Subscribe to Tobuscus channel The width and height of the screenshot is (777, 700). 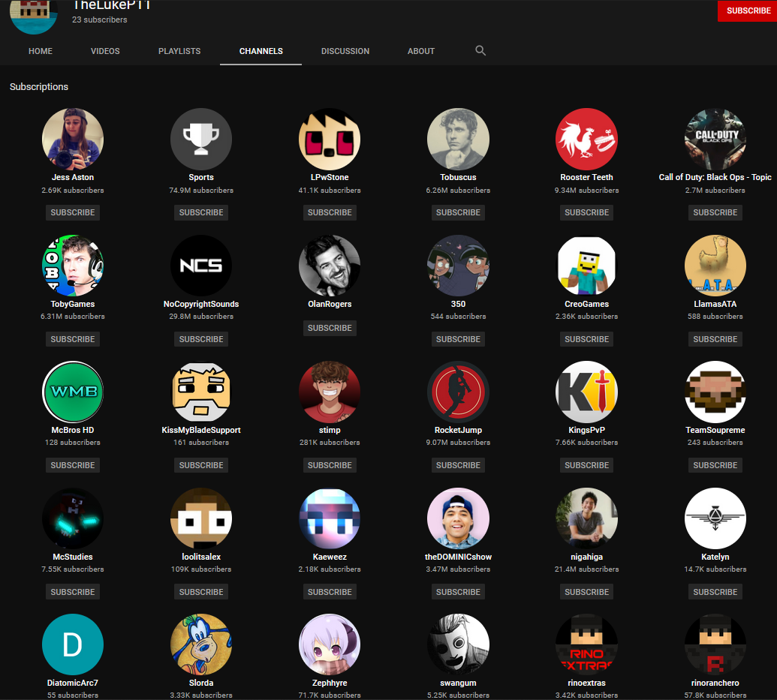459,212
